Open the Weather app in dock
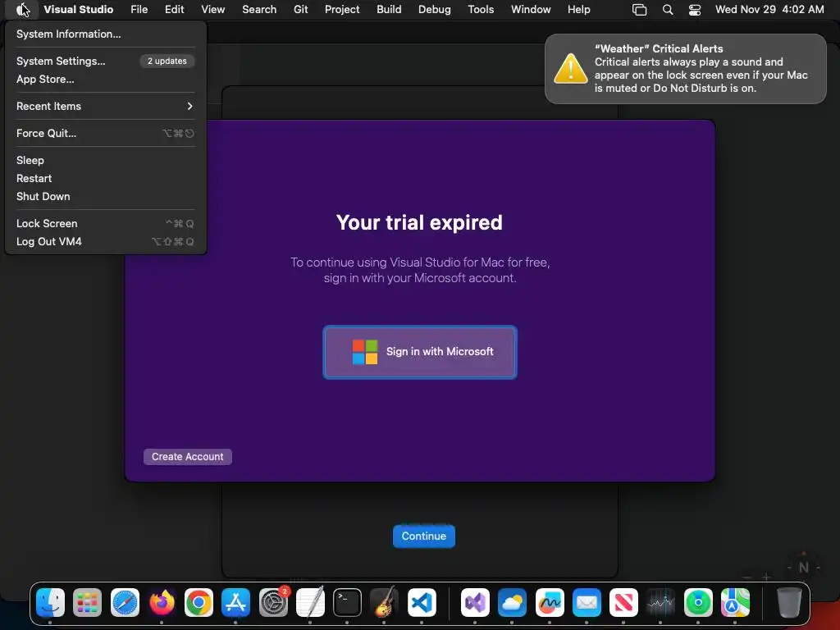The width and height of the screenshot is (840, 630). point(512,603)
